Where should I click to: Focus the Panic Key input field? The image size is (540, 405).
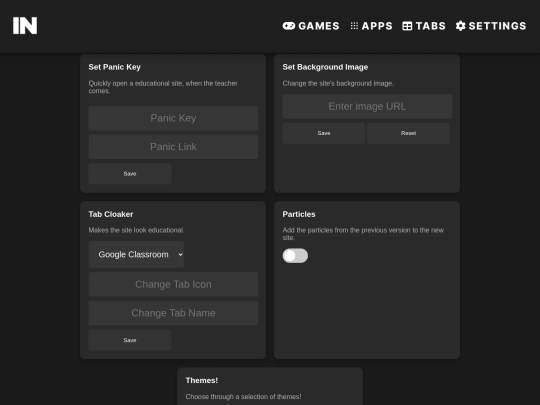coord(173,118)
